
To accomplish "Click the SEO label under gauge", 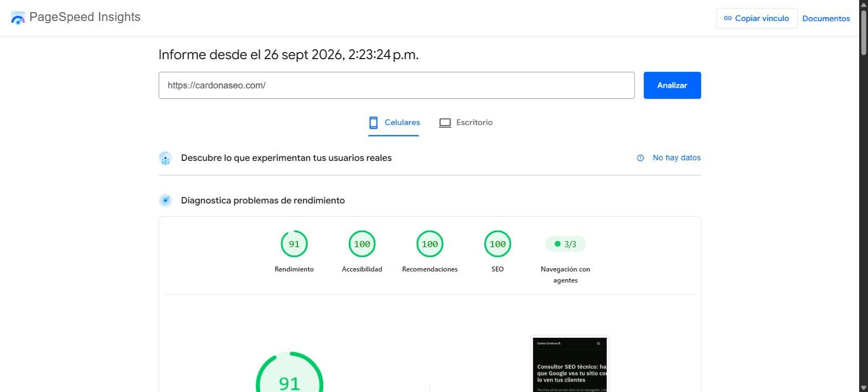I will [498, 269].
